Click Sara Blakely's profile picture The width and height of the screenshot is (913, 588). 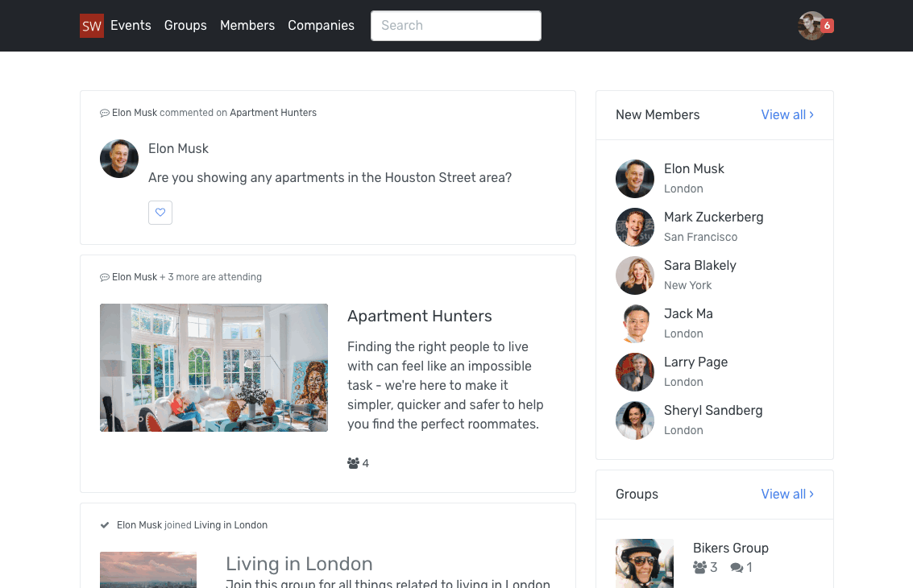click(x=635, y=275)
